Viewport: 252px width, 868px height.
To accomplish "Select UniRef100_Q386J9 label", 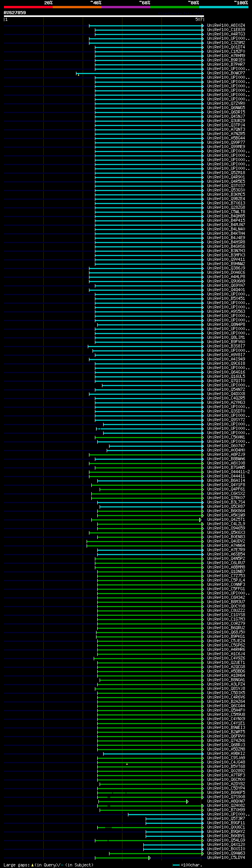I will (226, 268).
